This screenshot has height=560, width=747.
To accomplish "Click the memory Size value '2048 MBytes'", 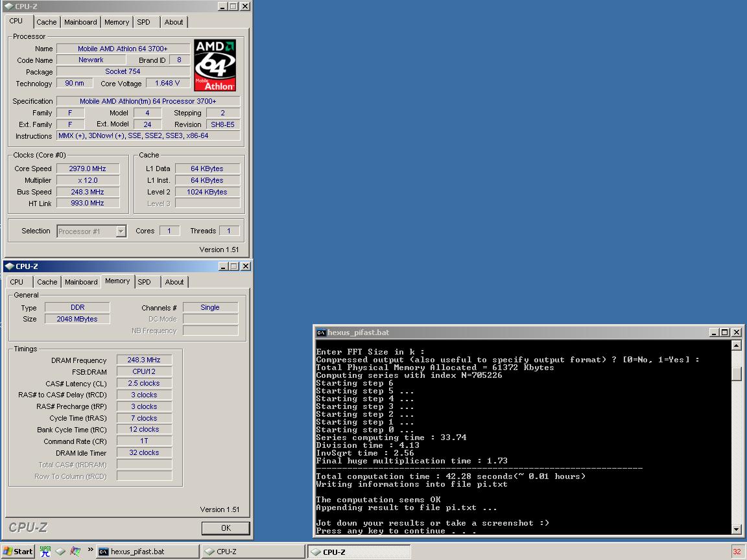I will (77, 319).
